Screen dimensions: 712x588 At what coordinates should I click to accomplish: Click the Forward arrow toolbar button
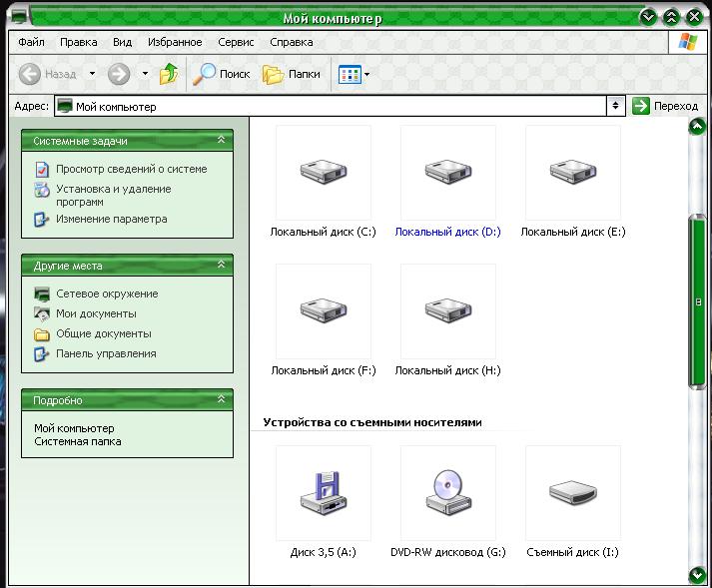(x=119, y=74)
